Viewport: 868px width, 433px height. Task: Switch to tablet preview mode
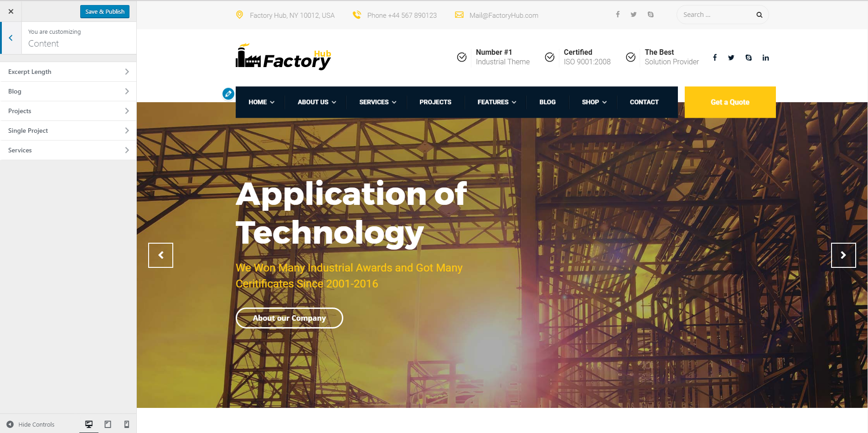click(x=108, y=424)
